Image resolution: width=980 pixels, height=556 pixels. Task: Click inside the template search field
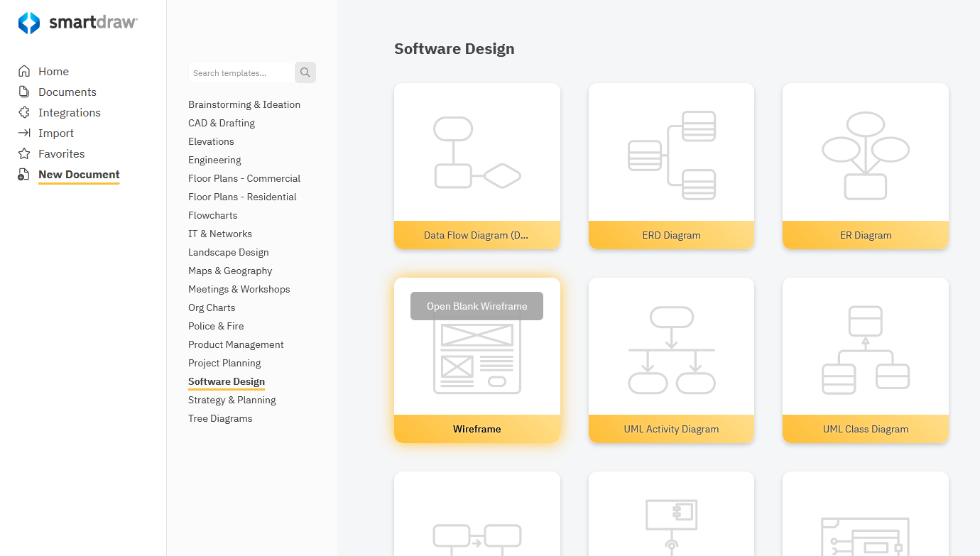click(x=241, y=72)
